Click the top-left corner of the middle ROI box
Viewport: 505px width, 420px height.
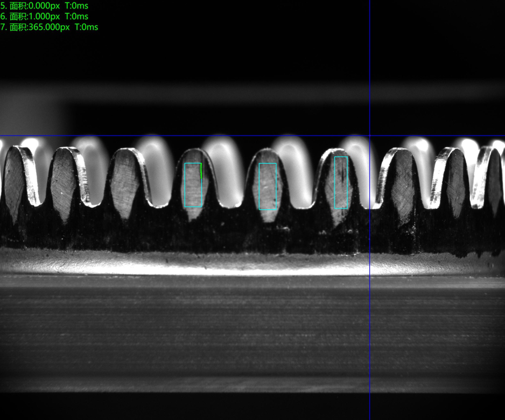[259, 164]
